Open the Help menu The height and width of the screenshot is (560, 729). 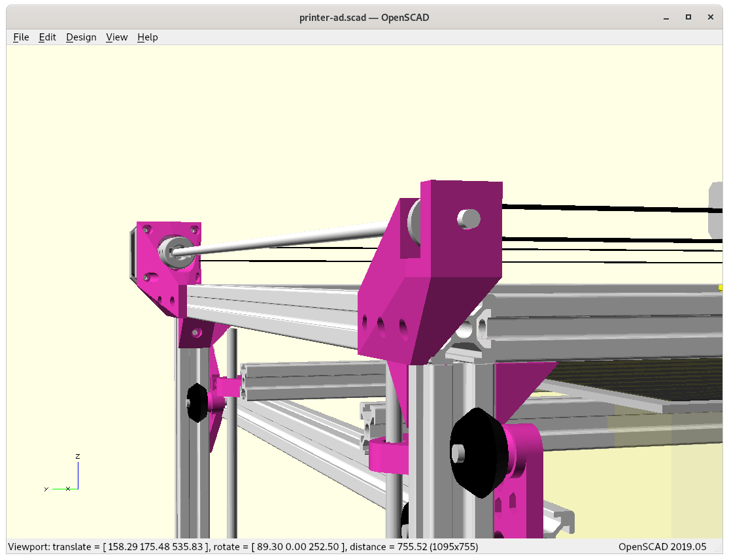147,37
